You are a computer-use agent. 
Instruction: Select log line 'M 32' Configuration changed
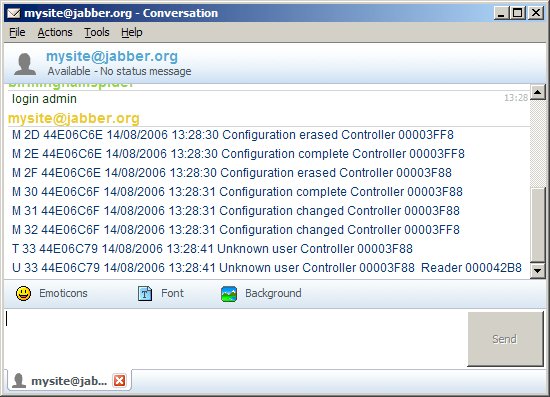click(x=236, y=229)
